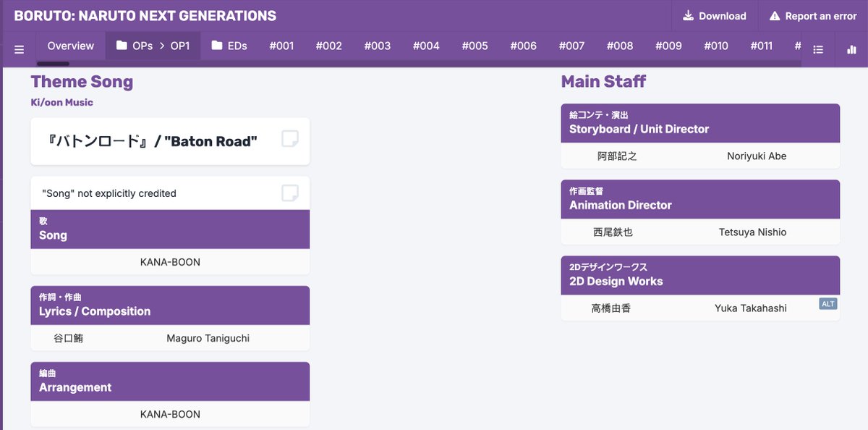Click Noriyuki Abe name

click(757, 156)
